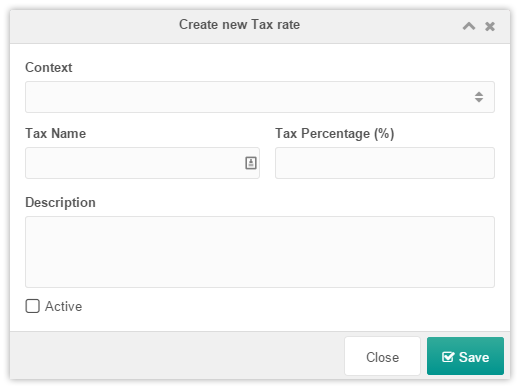520x389 pixels.
Task: Click the Description label
Action: (x=60, y=203)
